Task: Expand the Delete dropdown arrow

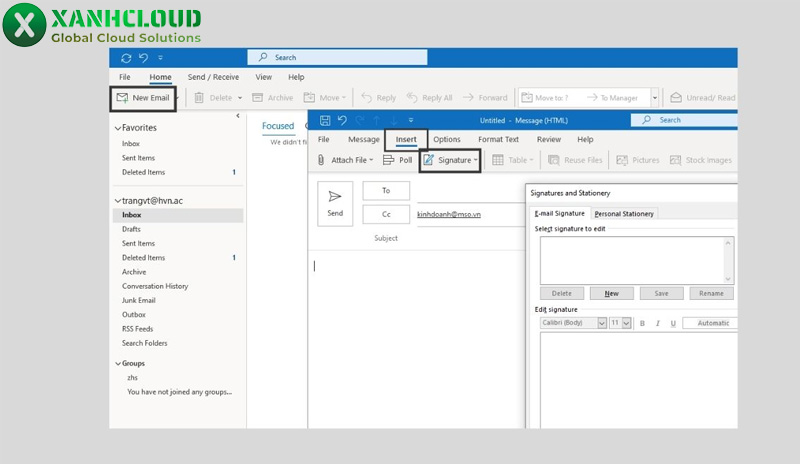Action: tap(240, 98)
